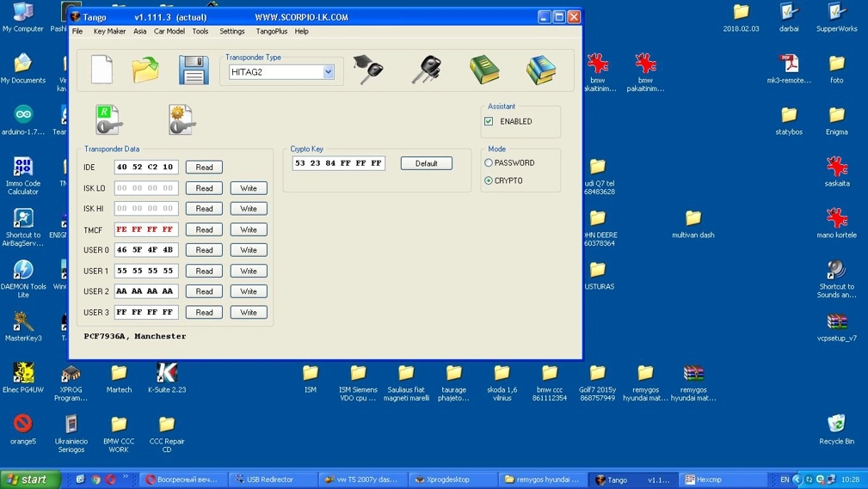Select CRYPTO mode radio button
This screenshot has height=489, width=868.
click(489, 180)
